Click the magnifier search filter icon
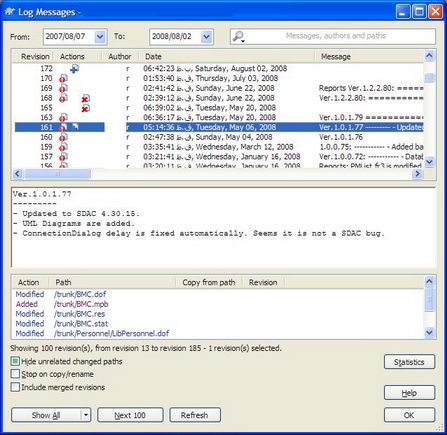447x435 pixels. (x=238, y=36)
